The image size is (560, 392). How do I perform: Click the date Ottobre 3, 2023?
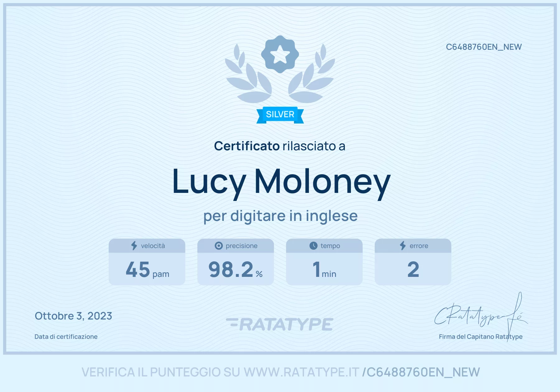[73, 316]
